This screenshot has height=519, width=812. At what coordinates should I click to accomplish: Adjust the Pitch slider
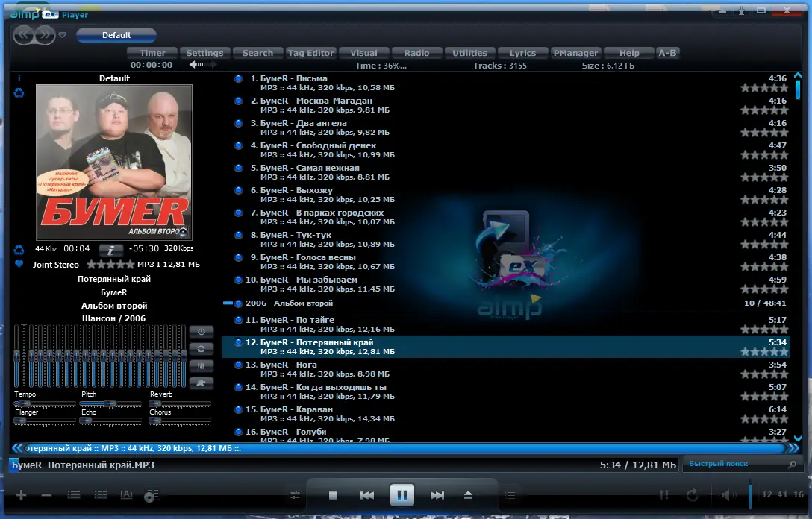coord(110,403)
